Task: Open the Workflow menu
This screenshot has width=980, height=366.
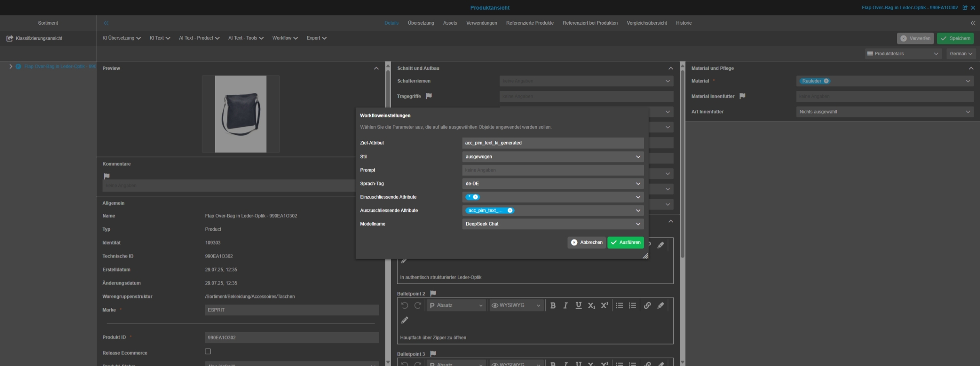Action: click(285, 38)
